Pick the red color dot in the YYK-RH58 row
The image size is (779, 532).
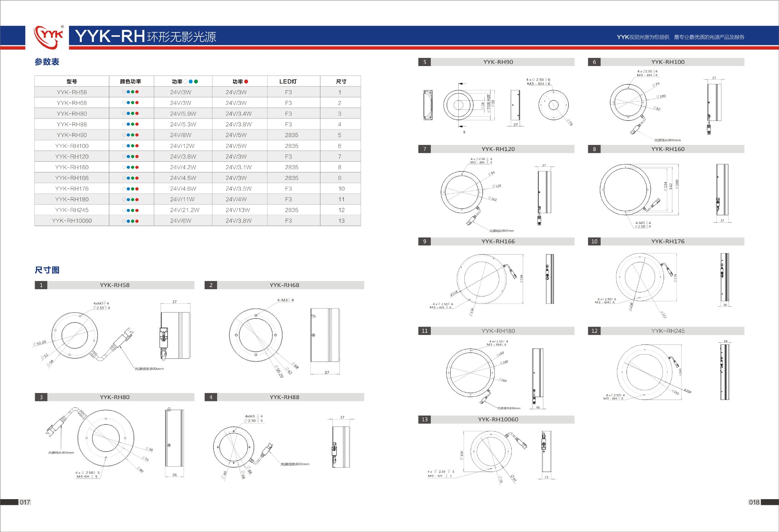137,92
